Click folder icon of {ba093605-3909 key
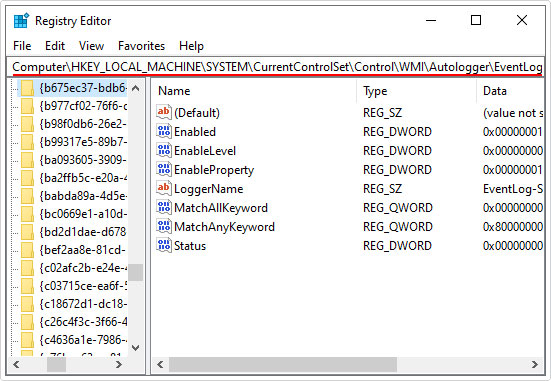The height and width of the screenshot is (381, 551). click(27, 160)
